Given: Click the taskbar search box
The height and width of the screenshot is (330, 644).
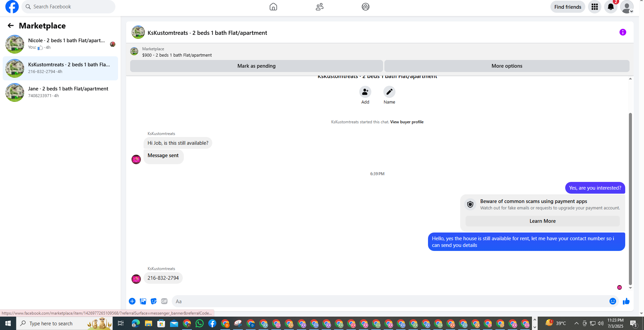Looking at the screenshot, I should coord(64,323).
